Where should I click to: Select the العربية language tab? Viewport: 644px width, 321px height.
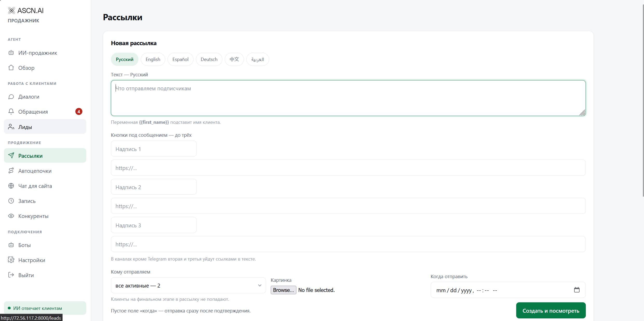(258, 59)
